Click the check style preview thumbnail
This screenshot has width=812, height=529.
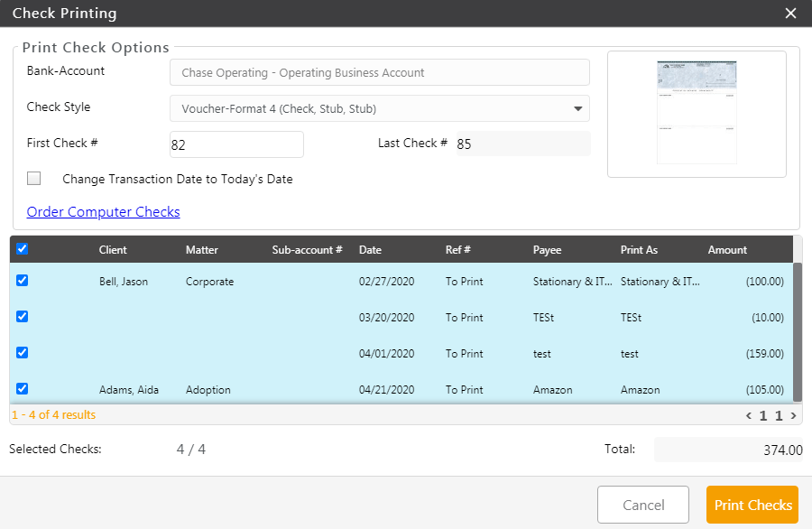pos(697,114)
